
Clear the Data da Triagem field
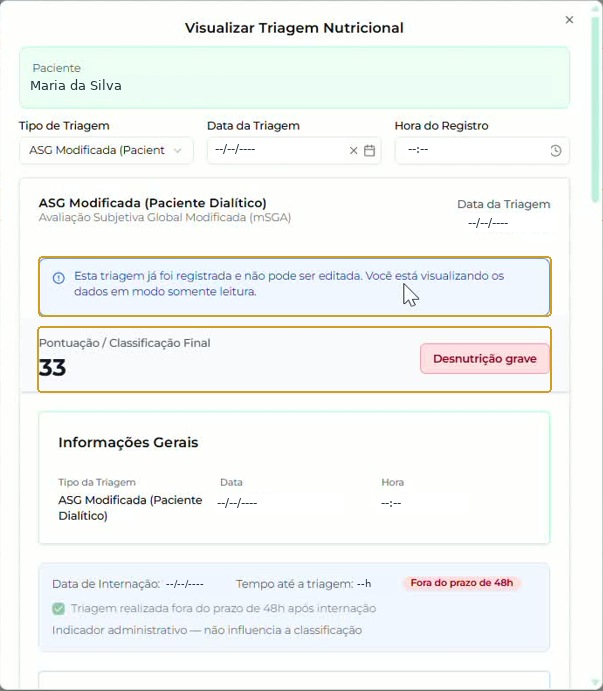(353, 151)
